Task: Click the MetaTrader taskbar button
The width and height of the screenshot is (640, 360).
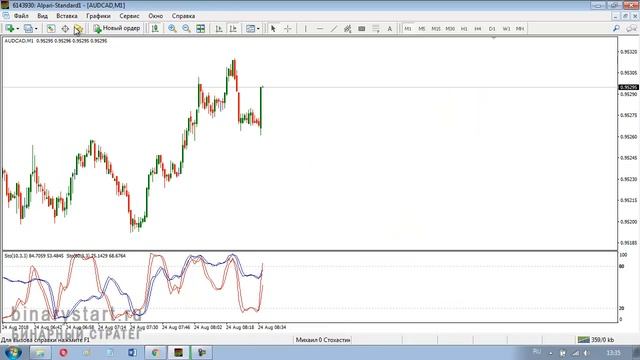Action: pyautogui.click(x=178, y=352)
